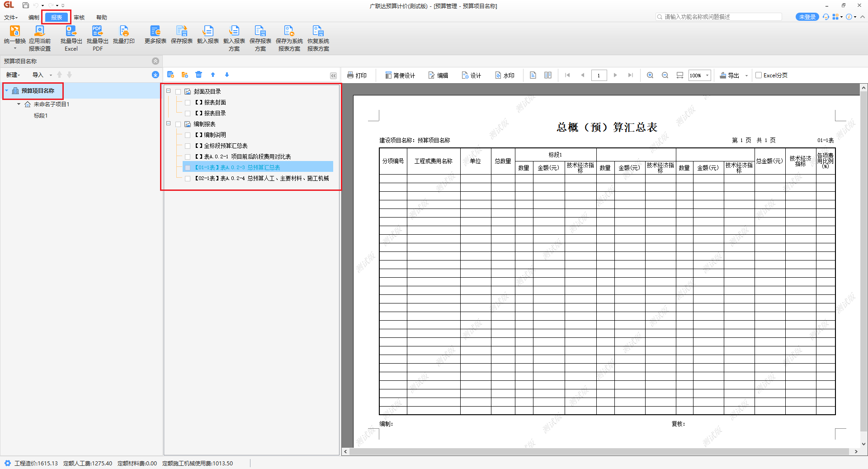Check the 编制说明 checkbox
Screen dimensions: 868x469
pyautogui.click(x=188, y=135)
